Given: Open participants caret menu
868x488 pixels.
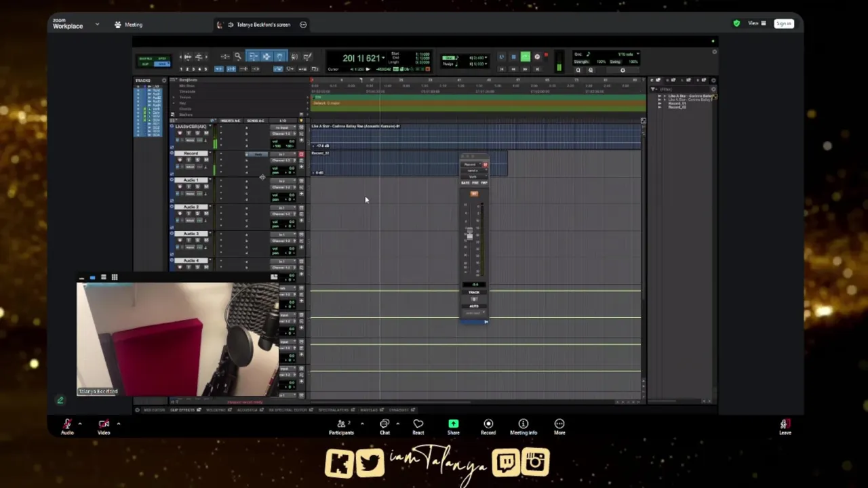Looking at the screenshot, I should tap(362, 424).
